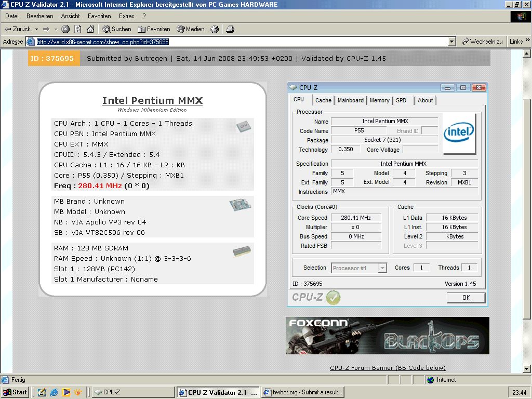This screenshot has height=399, width=532.
Task: Select the CPU tab in CPU-Z image
Action: [299, 99]
